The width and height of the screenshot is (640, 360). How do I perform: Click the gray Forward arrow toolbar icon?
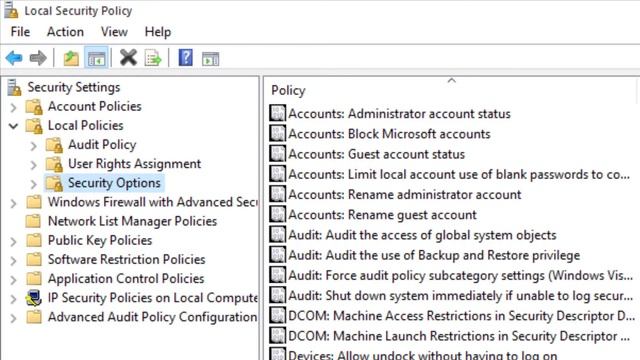pos(38,58)
